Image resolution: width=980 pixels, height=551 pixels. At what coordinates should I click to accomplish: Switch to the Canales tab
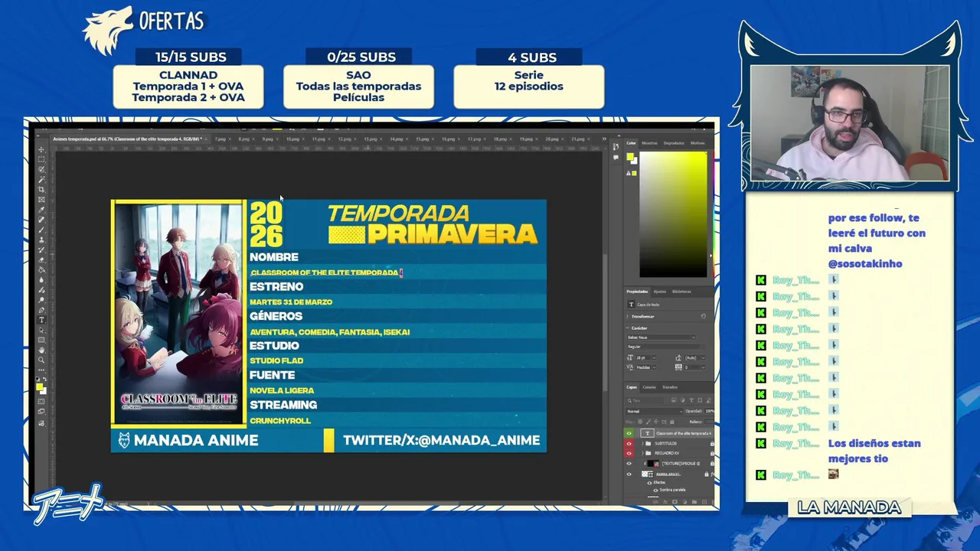pos(649,387)
